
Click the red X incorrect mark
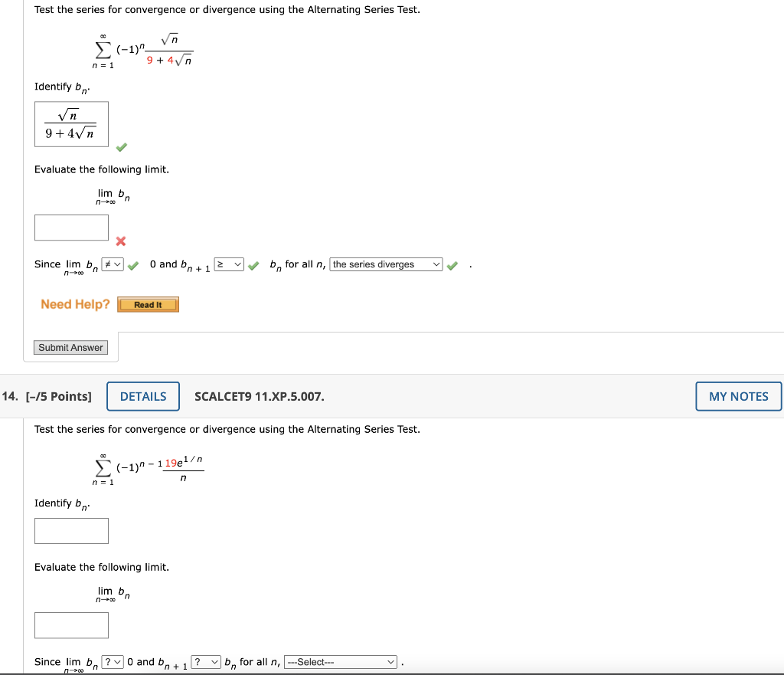(120, 241)
